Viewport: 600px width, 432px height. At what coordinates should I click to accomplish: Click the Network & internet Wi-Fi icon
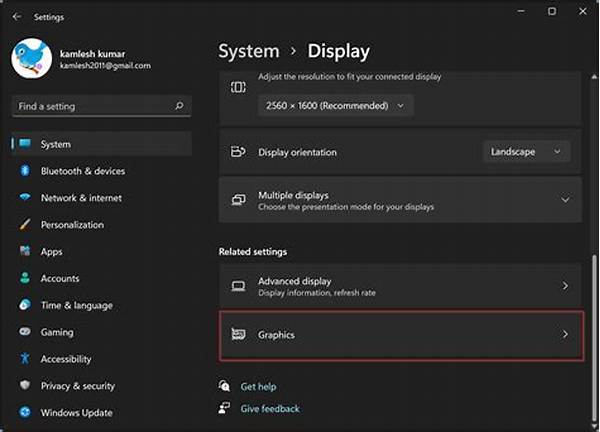pyautogui.click(x=25, y=198)
